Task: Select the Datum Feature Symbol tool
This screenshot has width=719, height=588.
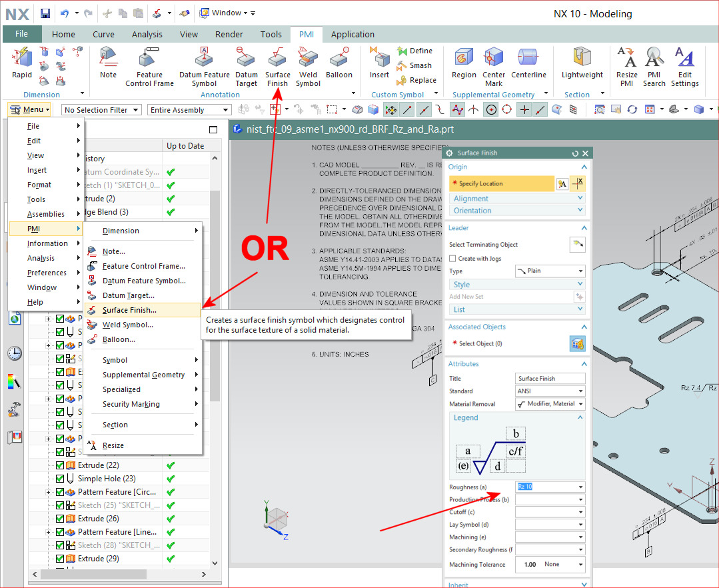Action: 205,67
